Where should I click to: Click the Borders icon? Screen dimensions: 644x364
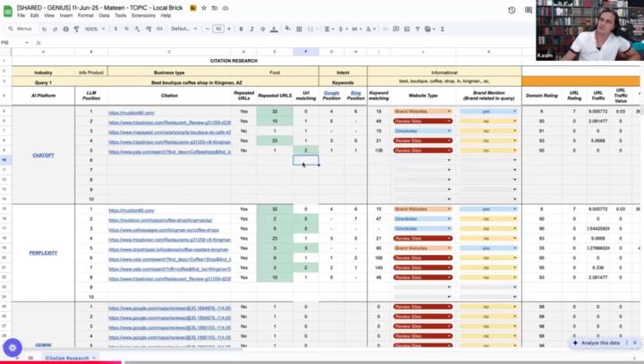pyautogui.click(x=299, y=30)
